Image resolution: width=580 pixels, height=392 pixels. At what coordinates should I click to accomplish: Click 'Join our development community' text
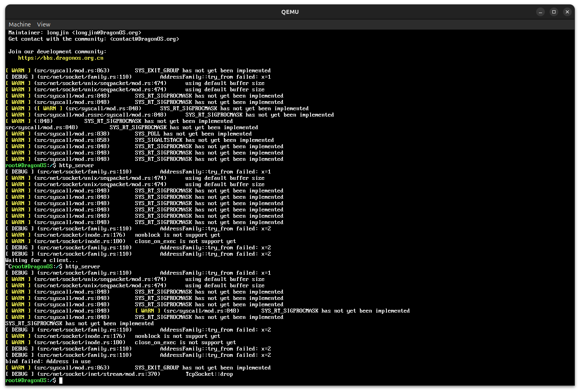pyautogui.click(x=57, y=52)
